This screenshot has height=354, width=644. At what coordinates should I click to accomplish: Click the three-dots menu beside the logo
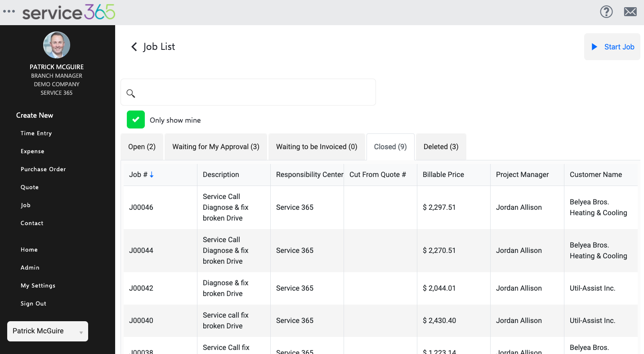(9, 12)
